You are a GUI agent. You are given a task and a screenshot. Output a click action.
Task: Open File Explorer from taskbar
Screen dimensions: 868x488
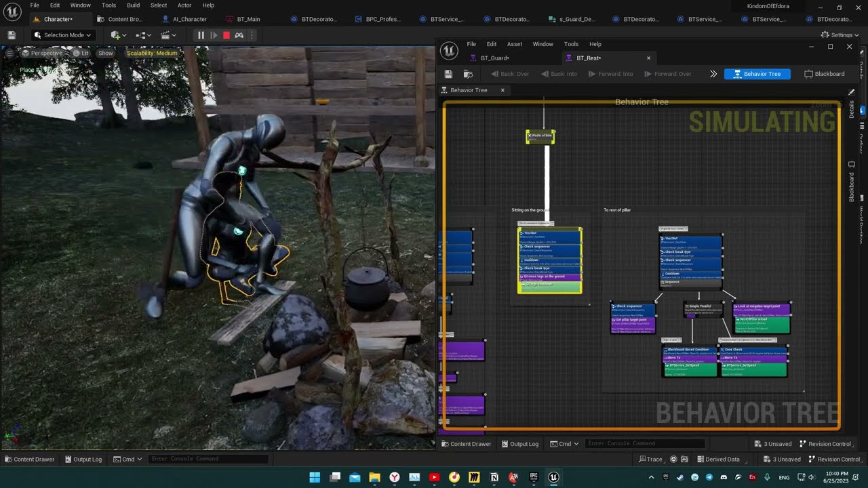(374, 477)
